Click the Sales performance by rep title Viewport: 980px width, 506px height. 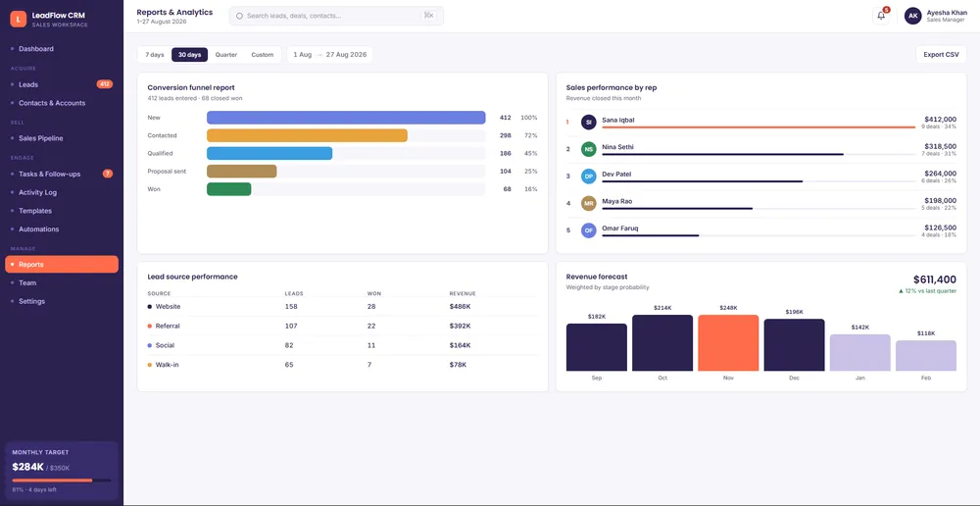tap(612, 87)
